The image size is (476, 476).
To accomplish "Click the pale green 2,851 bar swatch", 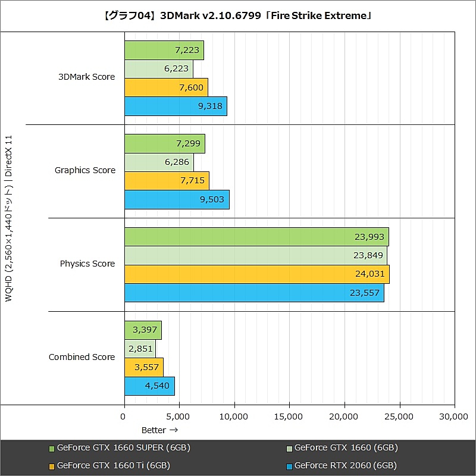I will click(142, 349).
